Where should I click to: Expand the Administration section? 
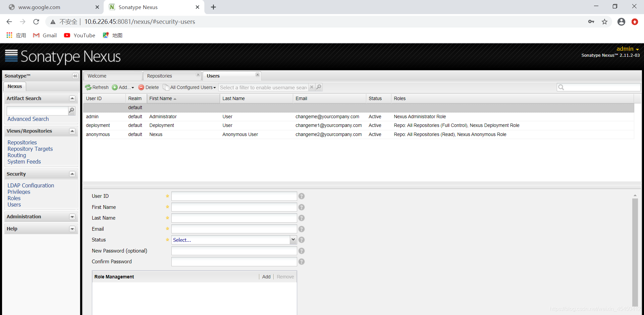click(x=72, y=217)
